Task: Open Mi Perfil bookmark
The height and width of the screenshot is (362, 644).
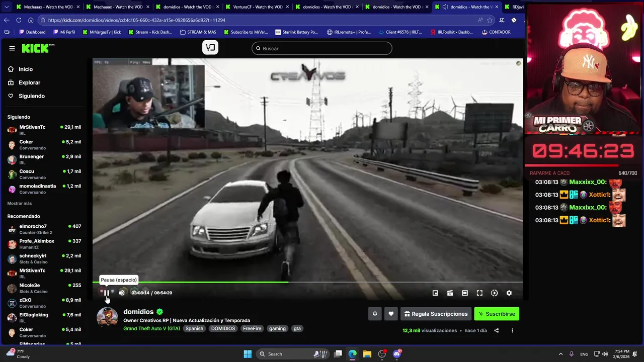Action: 63,32
